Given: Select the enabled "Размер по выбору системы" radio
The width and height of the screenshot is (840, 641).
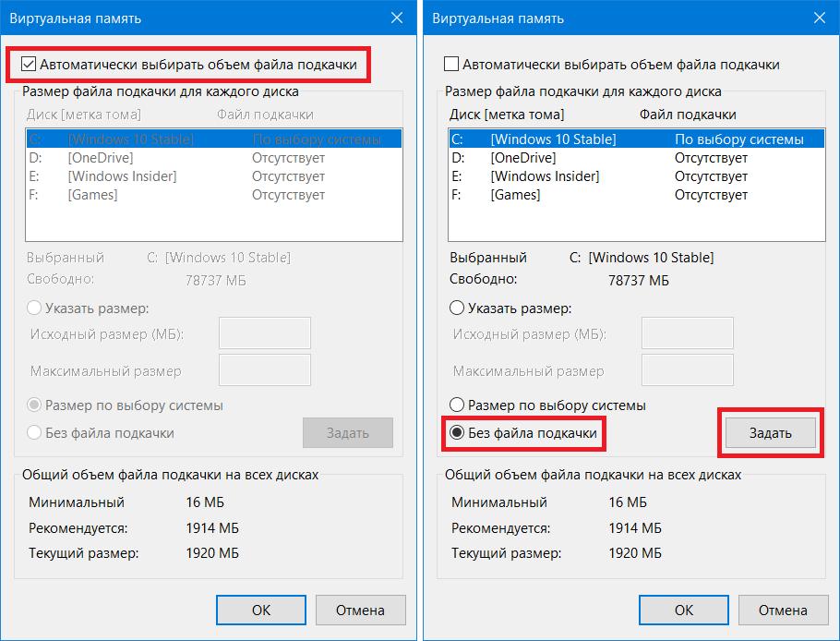Looking at the screenshot, I should point(456,405).
